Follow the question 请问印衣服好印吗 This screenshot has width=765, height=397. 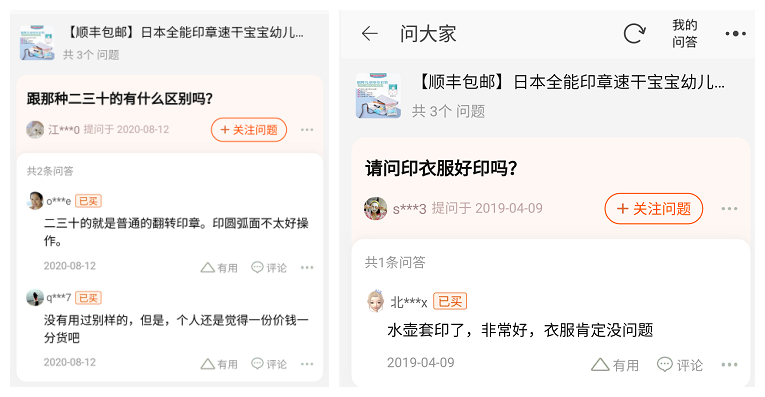654,209
